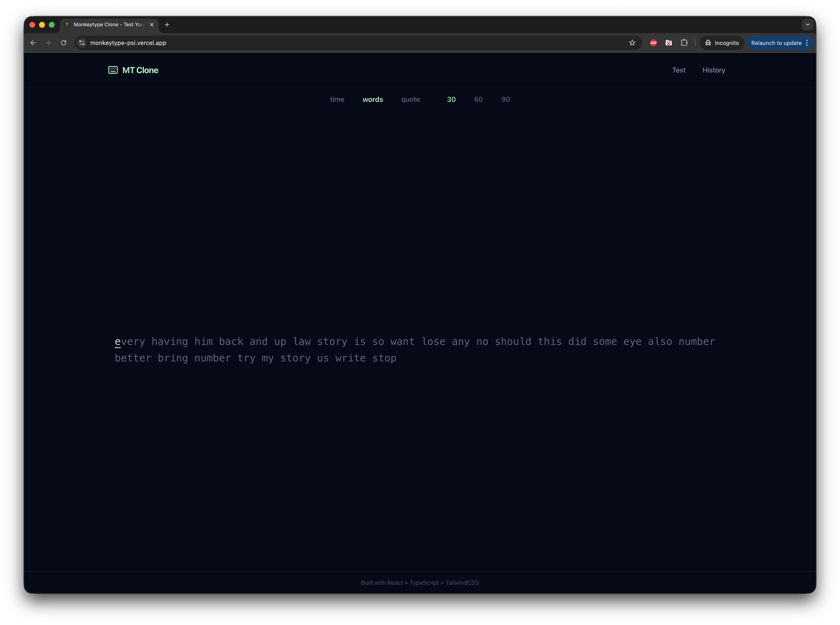Click the MT Clone title link
Viewport: 840px width, 625px height.
point(140,70)
